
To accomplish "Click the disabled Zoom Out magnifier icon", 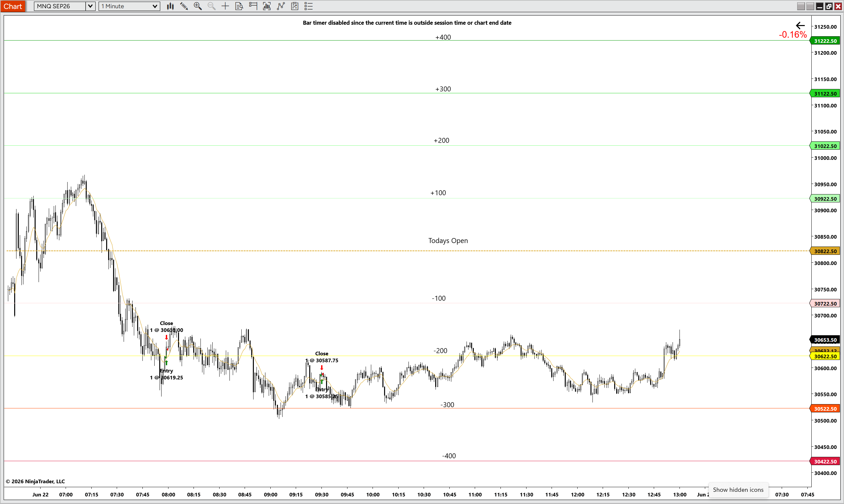I will coord(212,6).
